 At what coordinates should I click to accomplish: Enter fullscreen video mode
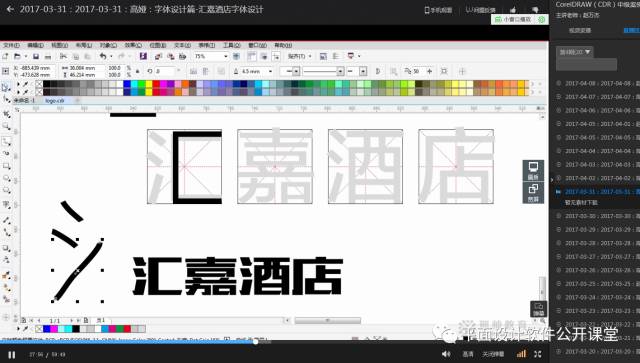point(538,354)
